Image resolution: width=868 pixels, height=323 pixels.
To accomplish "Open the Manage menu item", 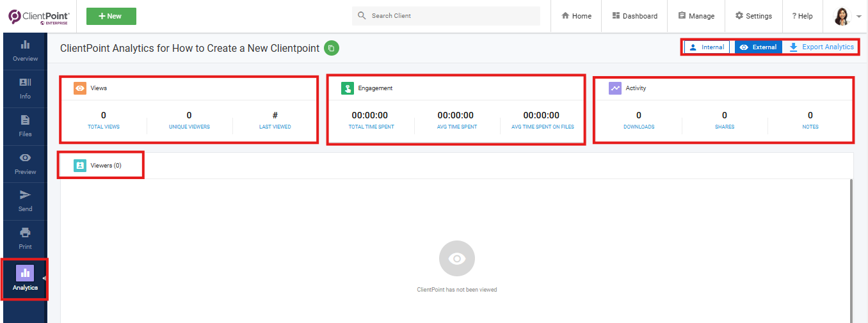I will (696, 16).
